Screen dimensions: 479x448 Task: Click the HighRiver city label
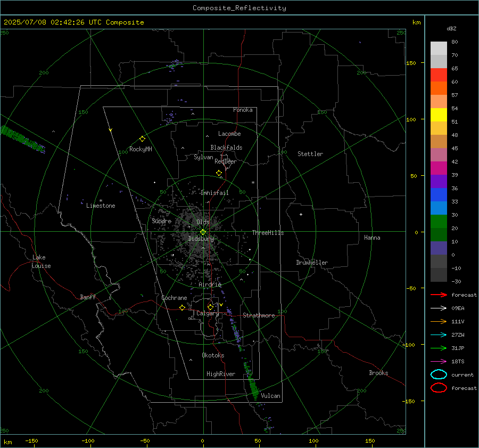click(221, 374)
